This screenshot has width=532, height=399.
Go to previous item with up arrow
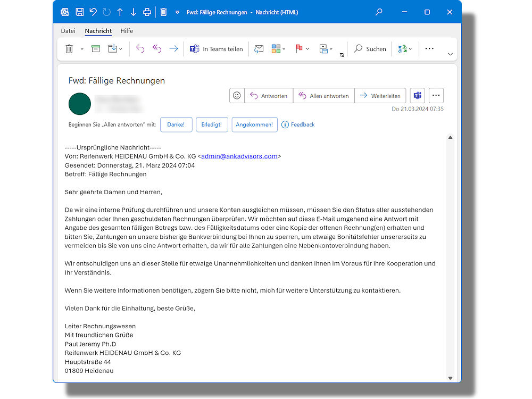click(120, 12)
